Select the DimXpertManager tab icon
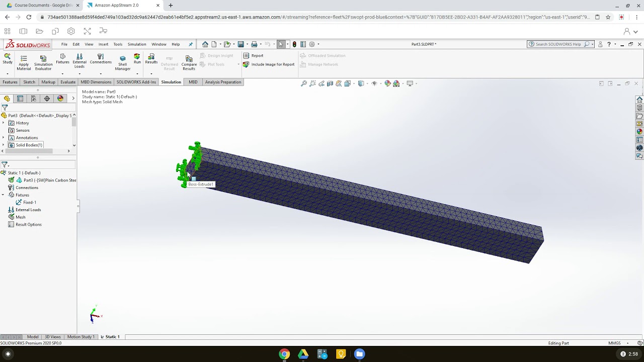644x362 pixels. 47,99
